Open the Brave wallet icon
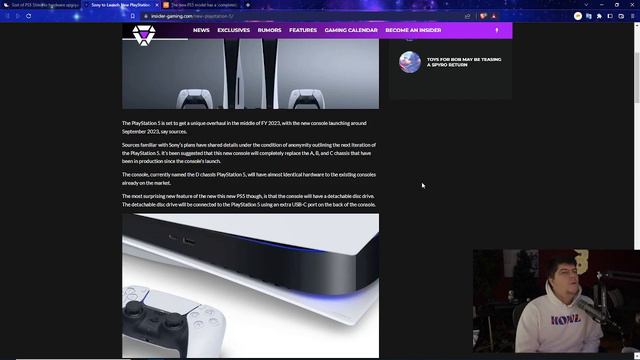 621,16
